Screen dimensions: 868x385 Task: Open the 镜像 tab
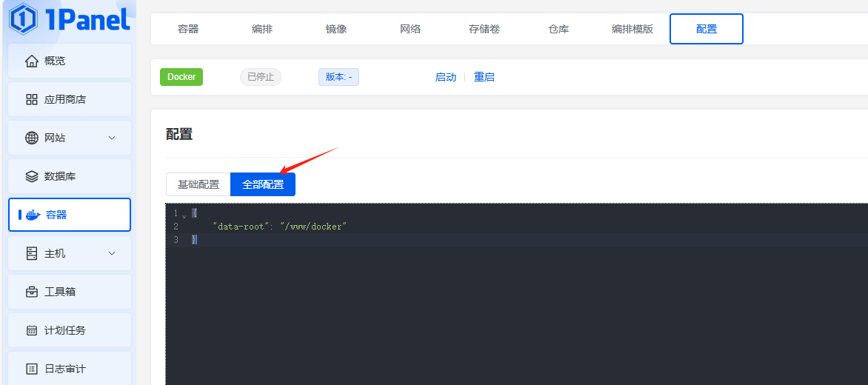point(336,29)
